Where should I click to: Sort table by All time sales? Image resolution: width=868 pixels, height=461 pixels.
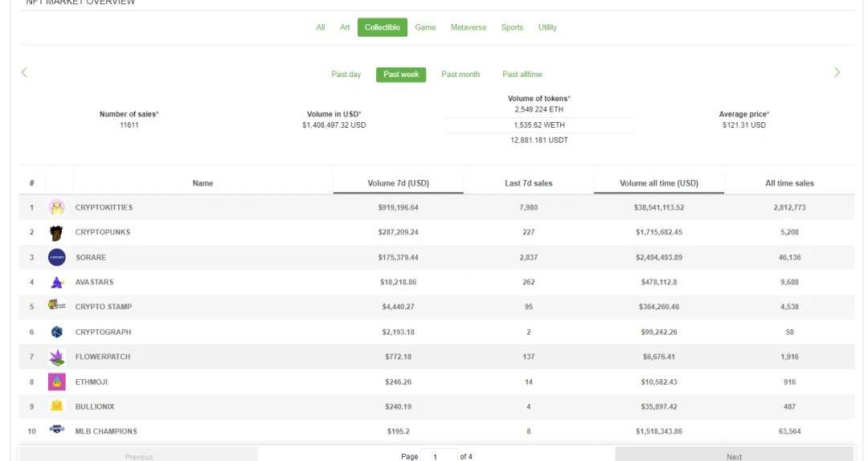[x=789, y=183]
